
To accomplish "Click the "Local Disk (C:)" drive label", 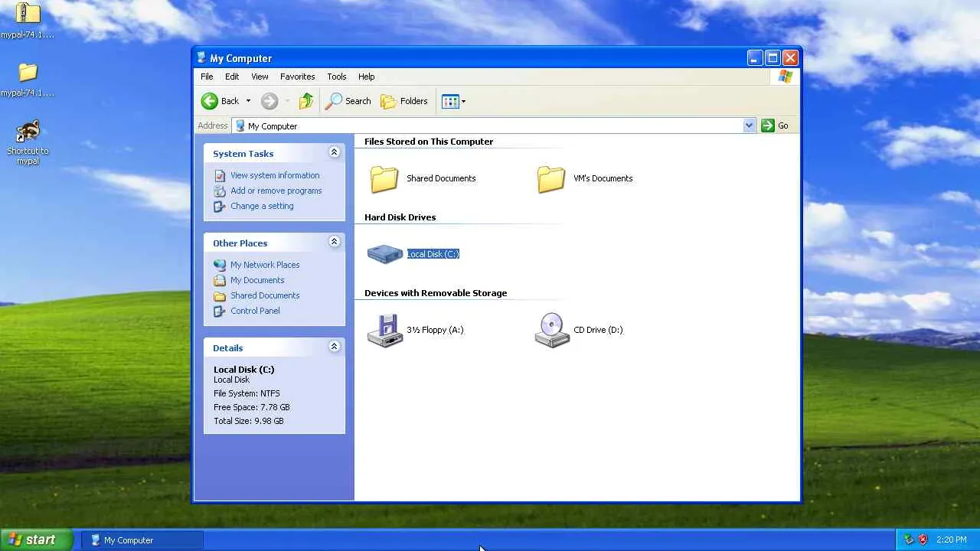I will (433, 254).
